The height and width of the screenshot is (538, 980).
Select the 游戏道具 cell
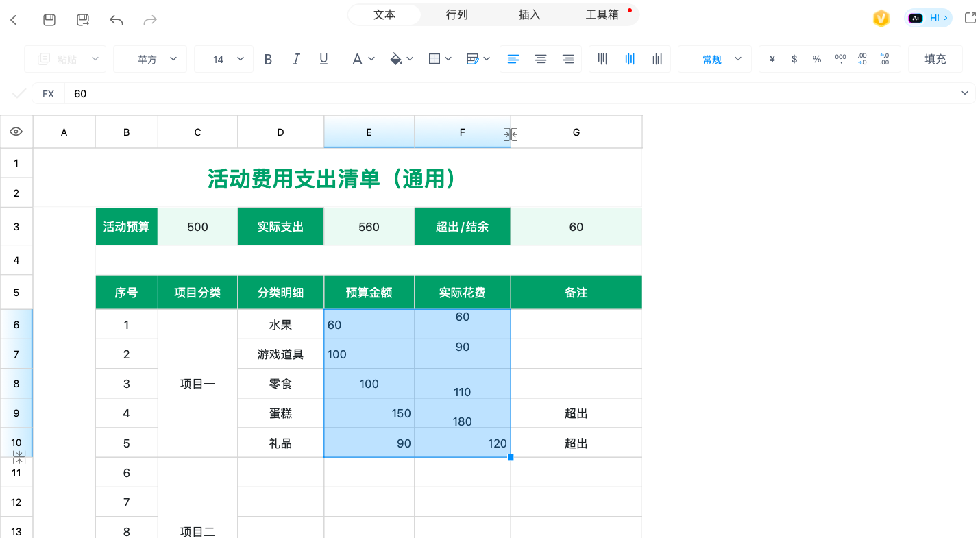click(x=280, y=354)
